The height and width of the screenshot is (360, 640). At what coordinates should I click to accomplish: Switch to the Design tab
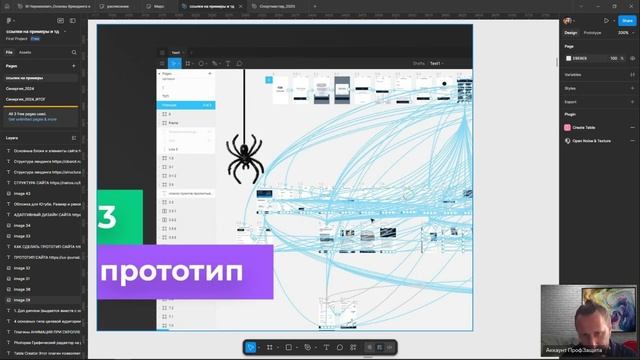pyautogui.click(x=571, y=33)
